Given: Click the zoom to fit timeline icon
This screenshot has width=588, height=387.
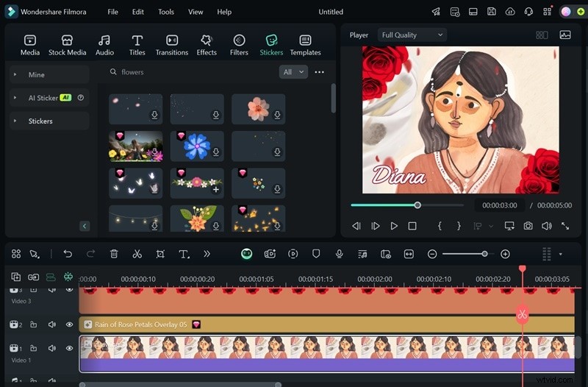Looking at the screenshot, I should pyautogui.click(x=409, y=254).
